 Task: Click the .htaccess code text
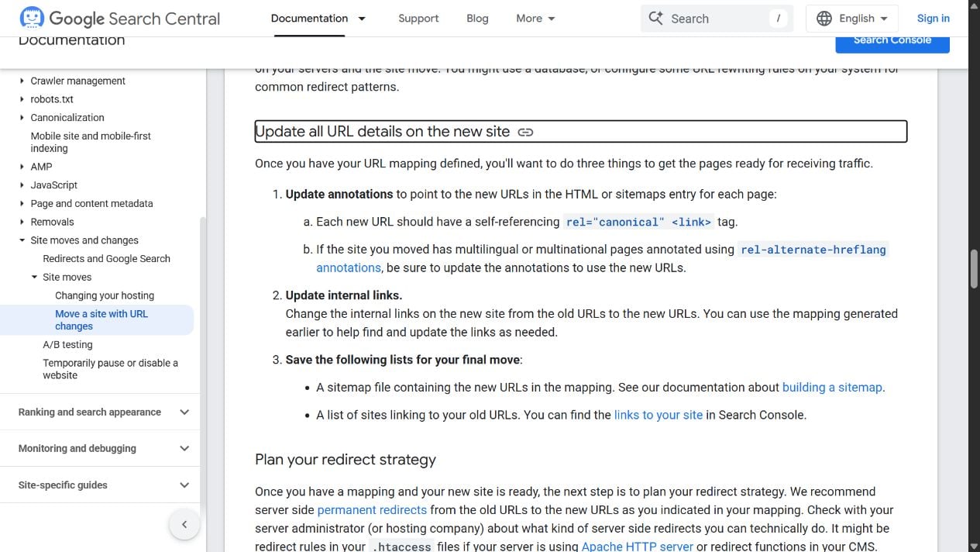pos(401,547)
